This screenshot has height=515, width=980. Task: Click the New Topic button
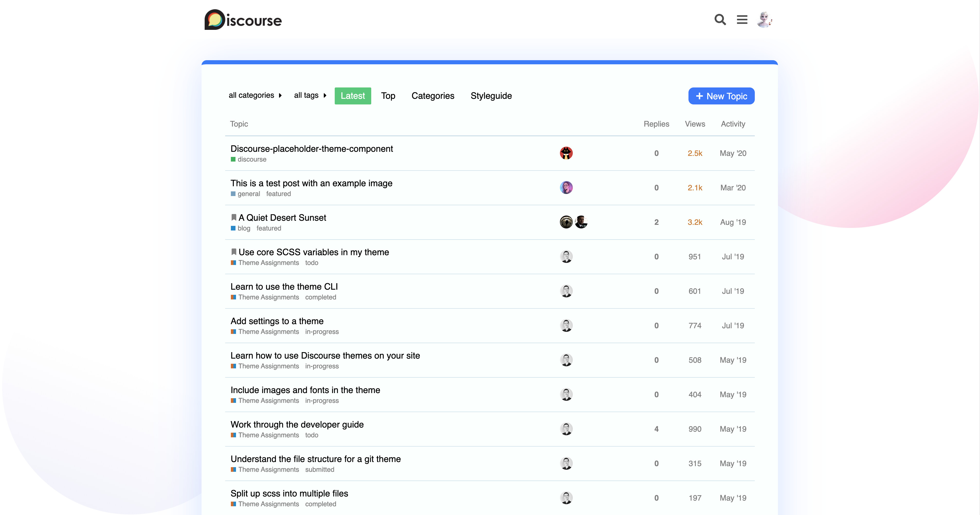721,96
